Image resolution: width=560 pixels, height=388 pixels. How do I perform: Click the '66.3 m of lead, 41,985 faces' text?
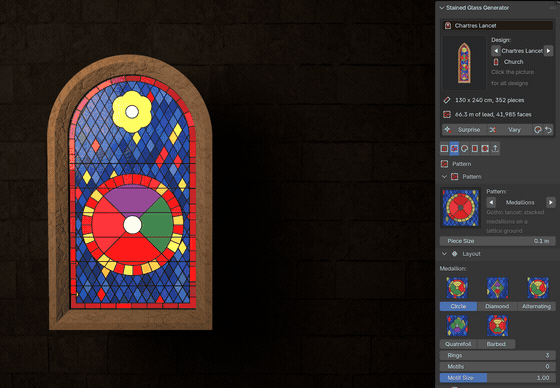[x=493, y=114]
